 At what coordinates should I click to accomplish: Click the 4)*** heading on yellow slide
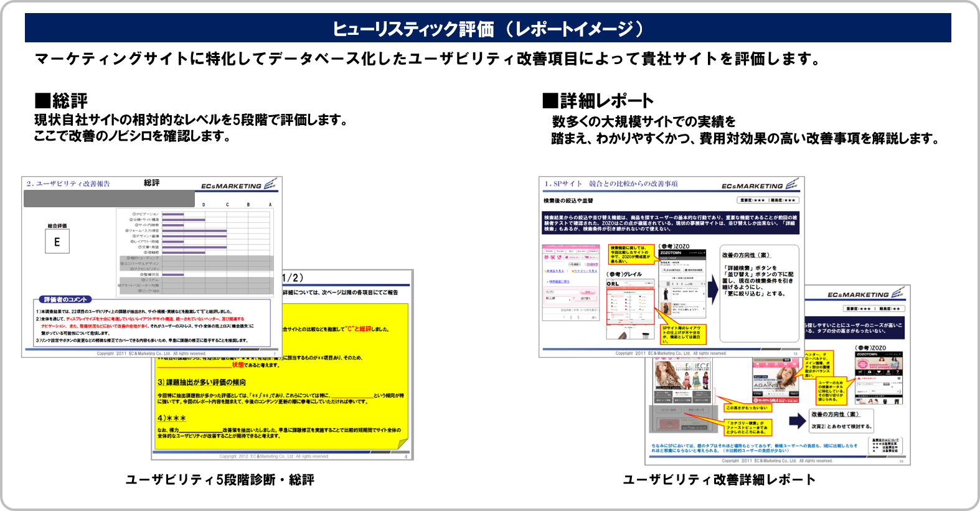(172, 418)
